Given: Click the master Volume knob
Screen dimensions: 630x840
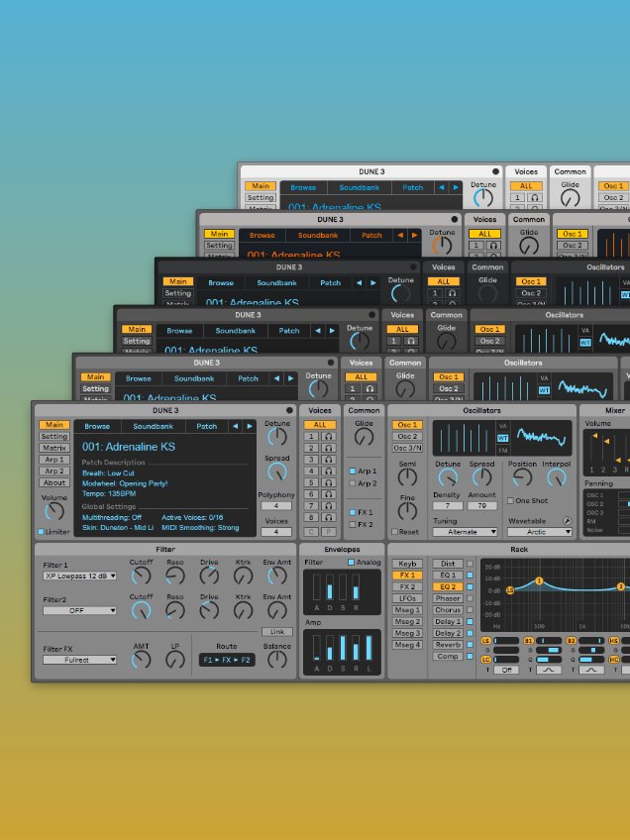Looking at the screenshot, I should [54, 511].
